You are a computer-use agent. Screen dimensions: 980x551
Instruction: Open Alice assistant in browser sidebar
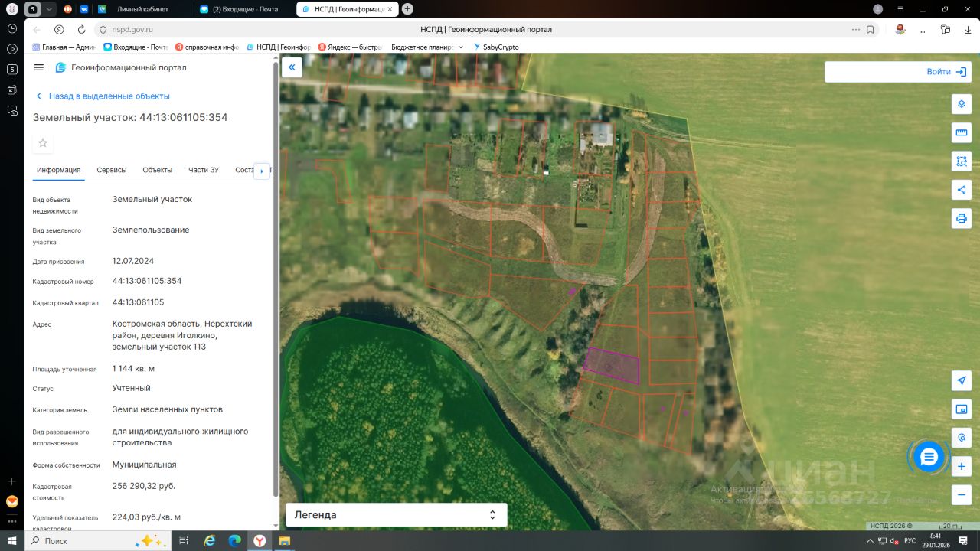12,501
